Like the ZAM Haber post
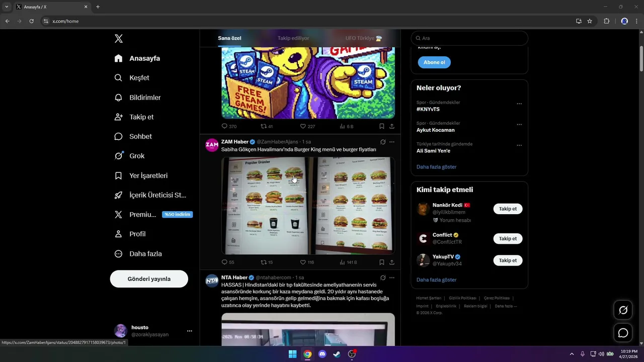The image size is (644, 362). tap(307, 262)
